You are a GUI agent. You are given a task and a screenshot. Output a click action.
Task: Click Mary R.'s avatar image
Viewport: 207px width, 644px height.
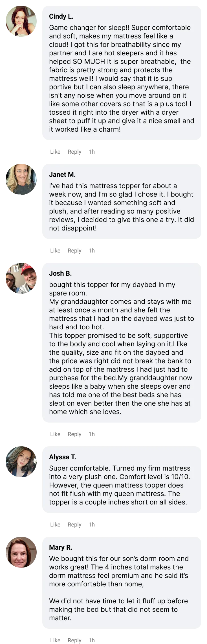click(x=21, y=552)
